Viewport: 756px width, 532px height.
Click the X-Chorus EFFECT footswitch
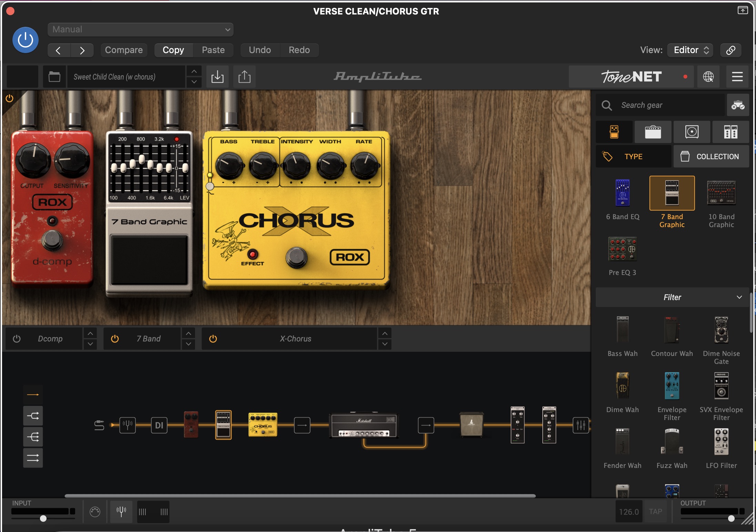(x=297, y=257)
